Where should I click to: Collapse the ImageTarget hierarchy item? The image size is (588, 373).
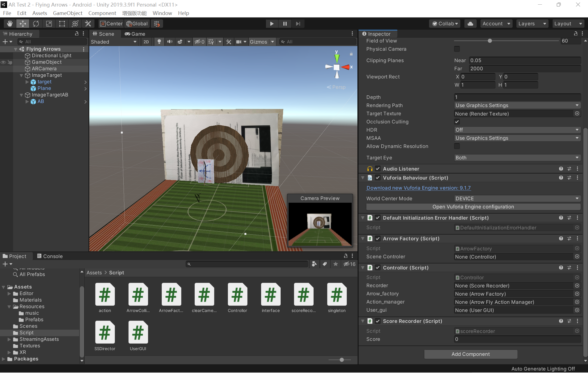pos(21,75)
